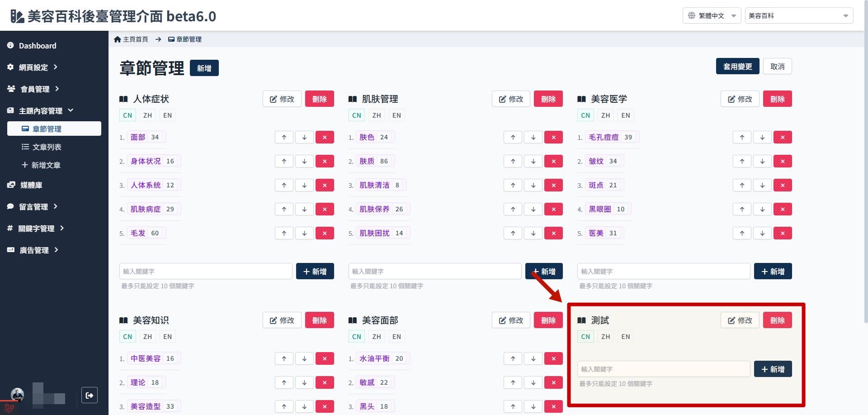Switch 美容知识 to EN tab

167,337
